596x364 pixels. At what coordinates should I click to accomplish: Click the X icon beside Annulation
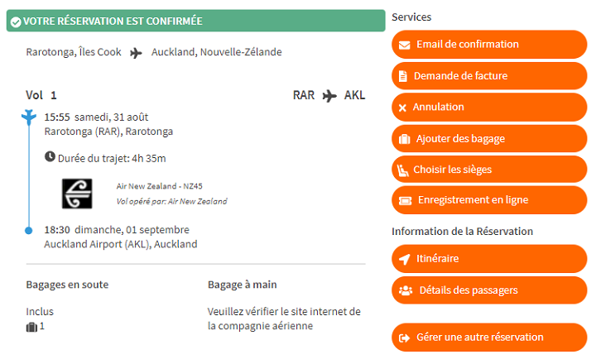click(x=403, y=108)
